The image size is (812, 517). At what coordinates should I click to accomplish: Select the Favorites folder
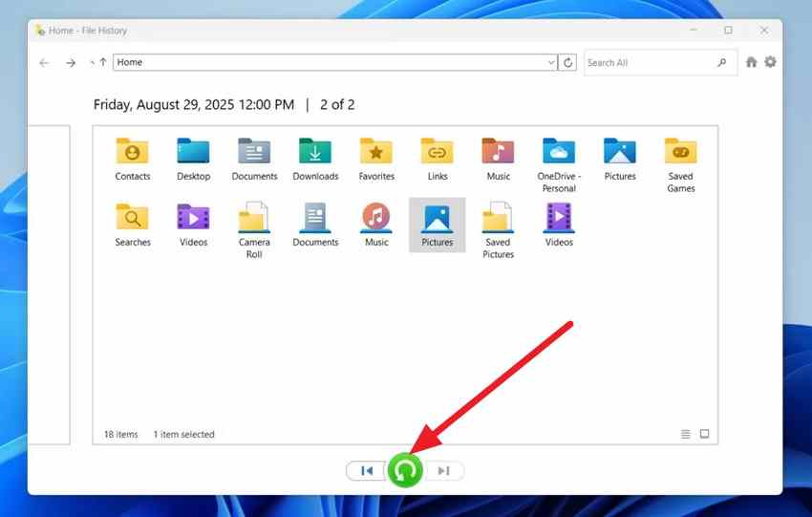click(x=376, y=159)
